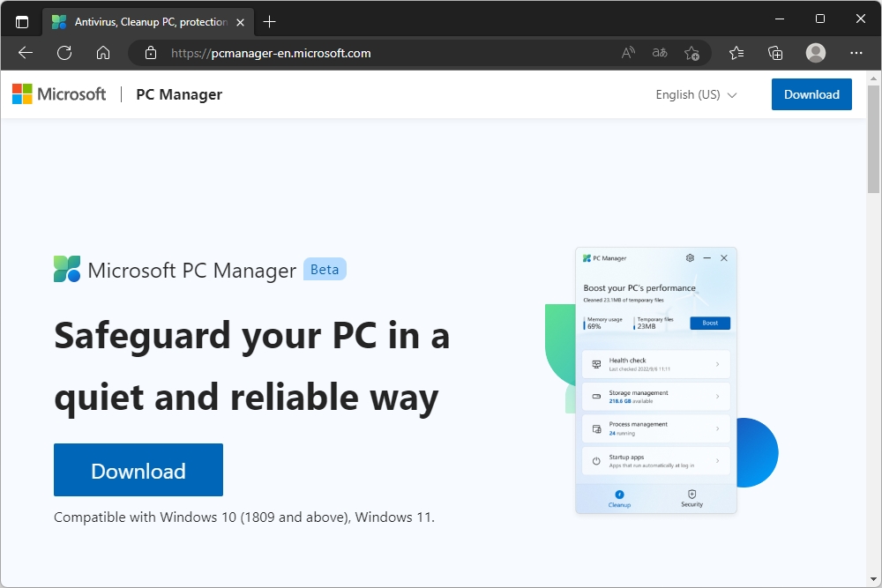Click the Startup apps power icon
This screenshot has width=882, height=588.
[596, 461]
